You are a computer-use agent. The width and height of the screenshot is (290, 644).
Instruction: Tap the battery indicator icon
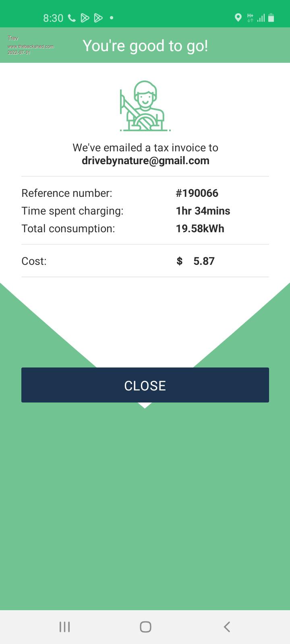click(x=271, y=17)
